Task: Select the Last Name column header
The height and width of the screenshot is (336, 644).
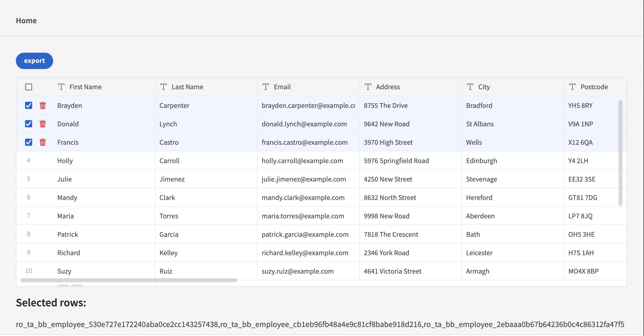Action: point(187,87)
